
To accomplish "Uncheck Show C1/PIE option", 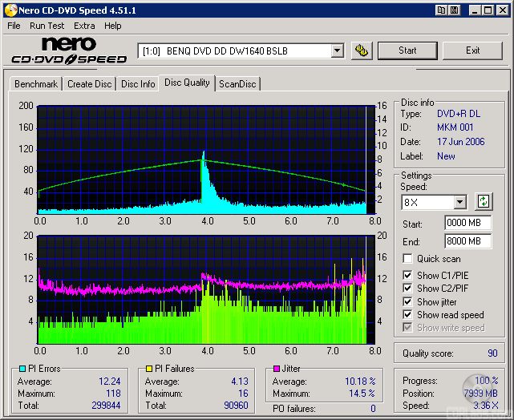I will [x=408, y=276].
